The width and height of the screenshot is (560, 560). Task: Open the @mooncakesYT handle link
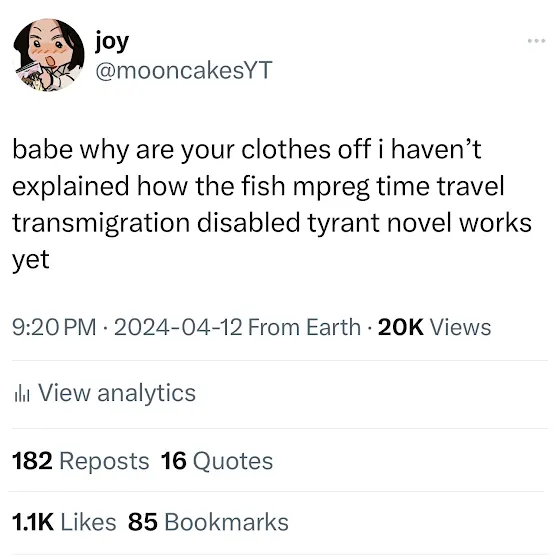tap(184, 70)
